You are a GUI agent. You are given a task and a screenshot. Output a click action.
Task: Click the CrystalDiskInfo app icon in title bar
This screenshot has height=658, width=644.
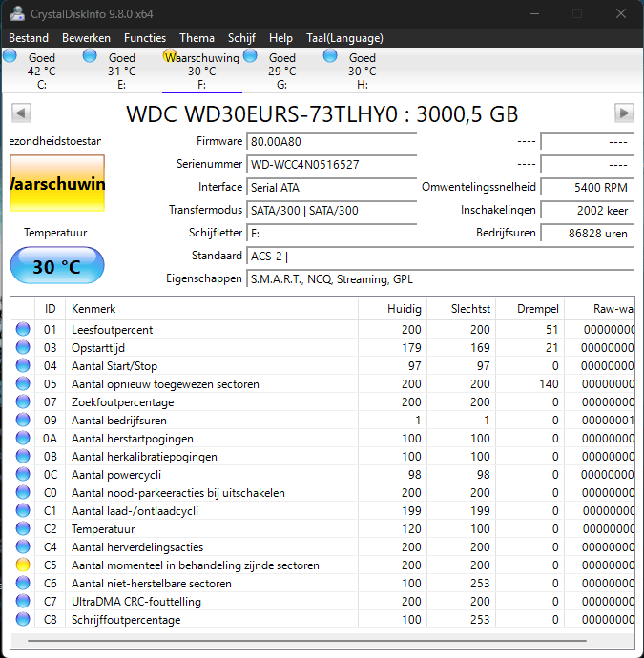(17, 13)
